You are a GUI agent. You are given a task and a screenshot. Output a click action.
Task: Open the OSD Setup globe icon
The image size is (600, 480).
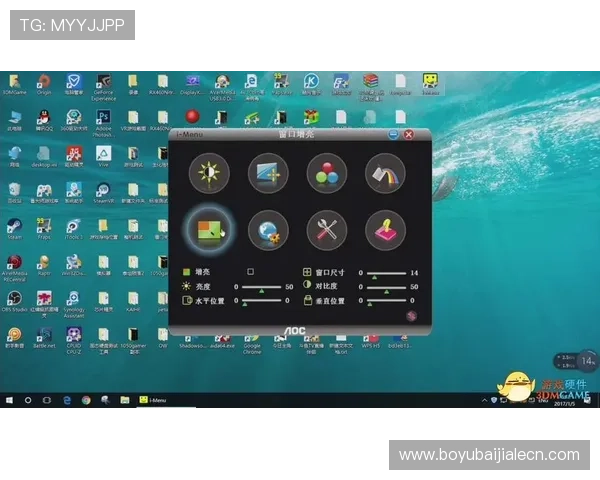point(268,230)
